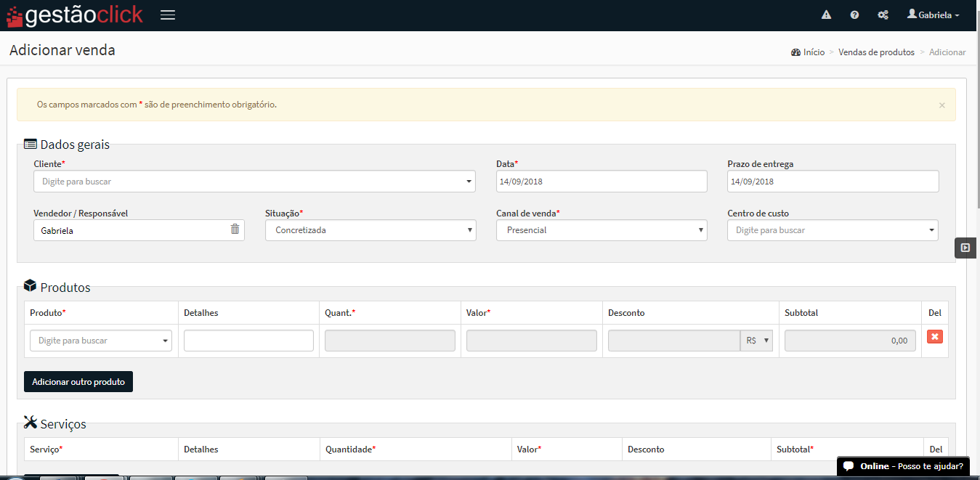Click the gestãoclick logo
The height and width of the screenshot is (480, 980).
point(75,15)
